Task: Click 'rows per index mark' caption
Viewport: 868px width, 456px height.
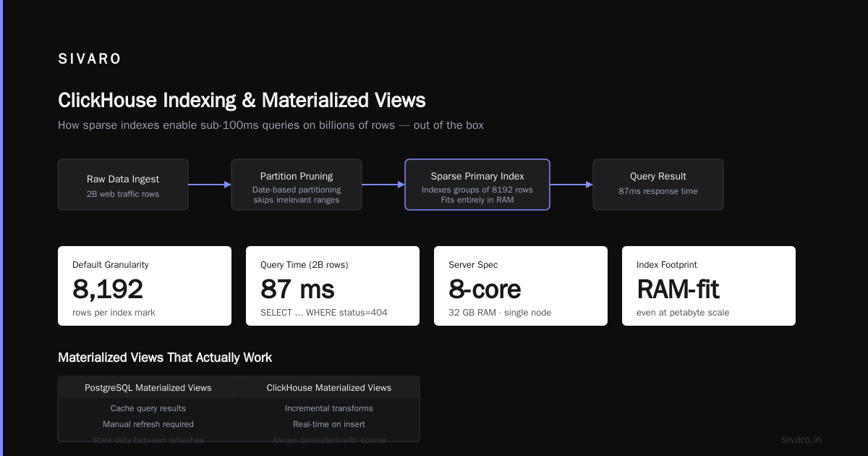Action: 114,313
